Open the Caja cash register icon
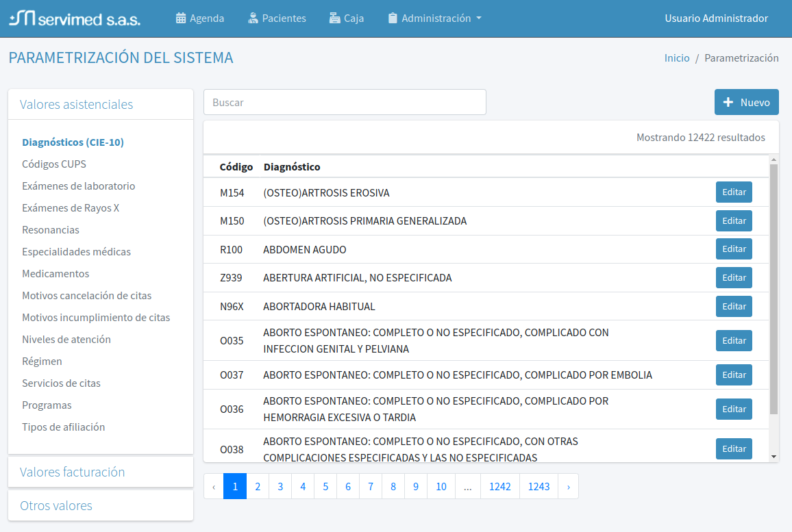792x532 pixels. click(334, 18)
